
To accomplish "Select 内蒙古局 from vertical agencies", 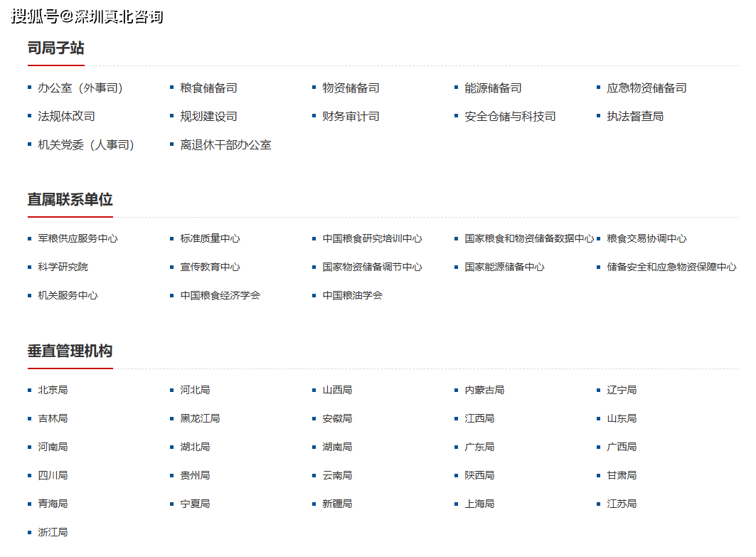I will 484,391.
